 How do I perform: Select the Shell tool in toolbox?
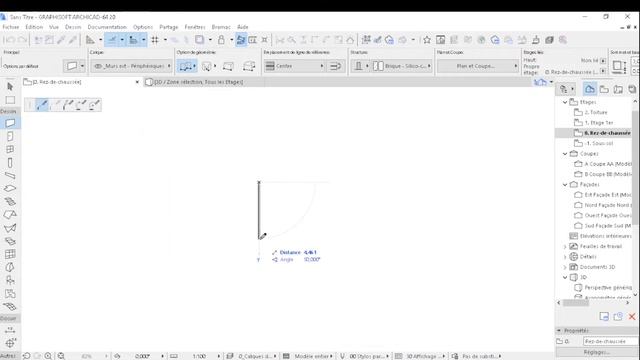10,228
